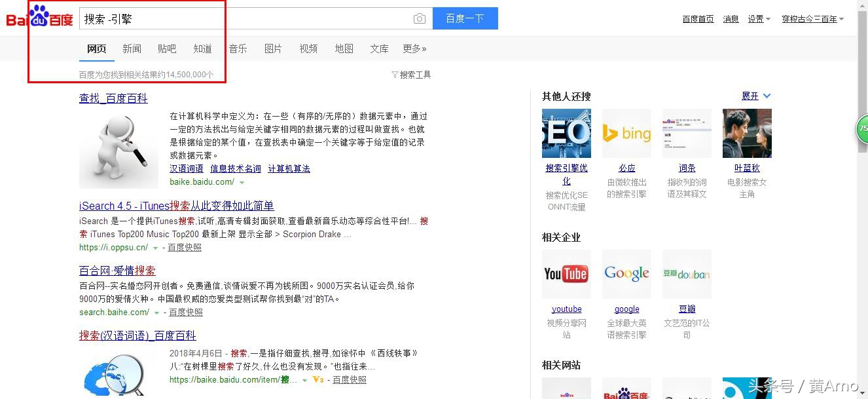Open the 视频 tab
Viewport: 868px width, 399px height.
coord(309,48)
